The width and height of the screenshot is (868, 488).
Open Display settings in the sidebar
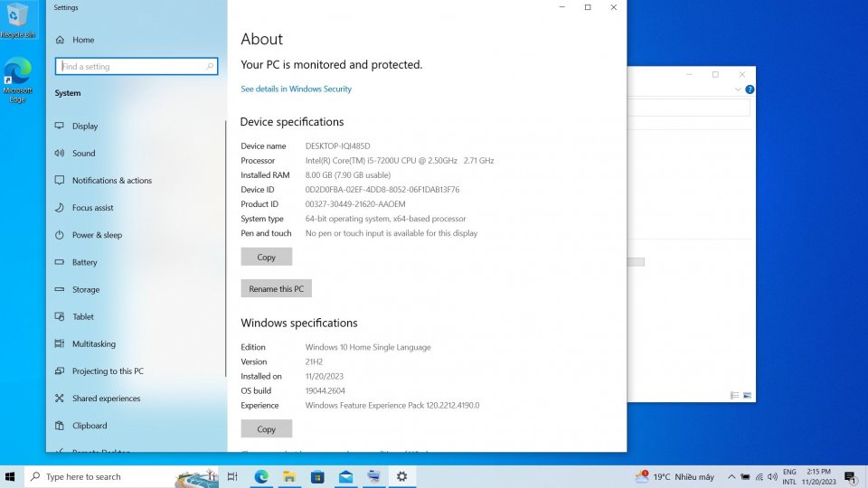[x=84, y=127]
